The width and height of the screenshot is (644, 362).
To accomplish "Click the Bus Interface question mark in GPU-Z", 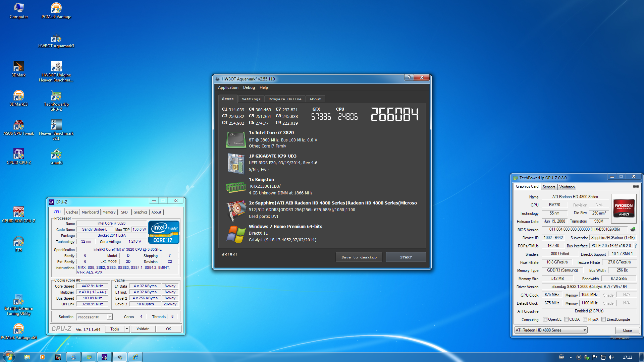I will (636, 246).
